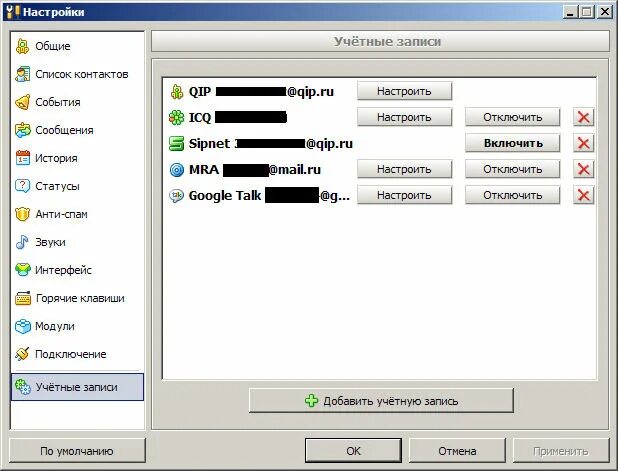Click Добавить учётную запись button

coord(381,401)
